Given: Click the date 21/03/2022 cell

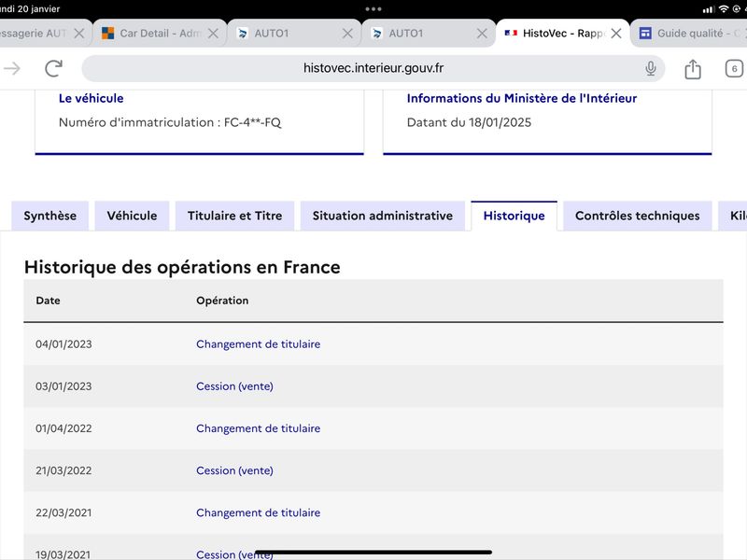Looking at the screenshot, I should (x=63, y=470).
